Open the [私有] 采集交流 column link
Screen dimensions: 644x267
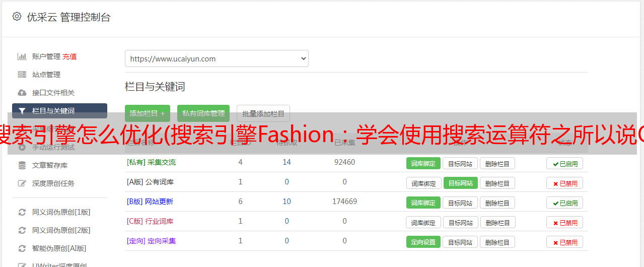[x=152, y=162]
